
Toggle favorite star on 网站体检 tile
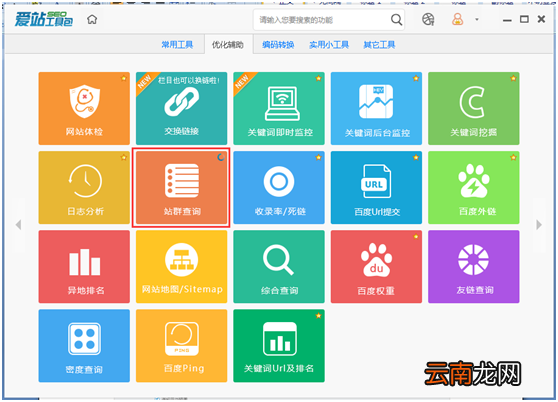point(123,78)
